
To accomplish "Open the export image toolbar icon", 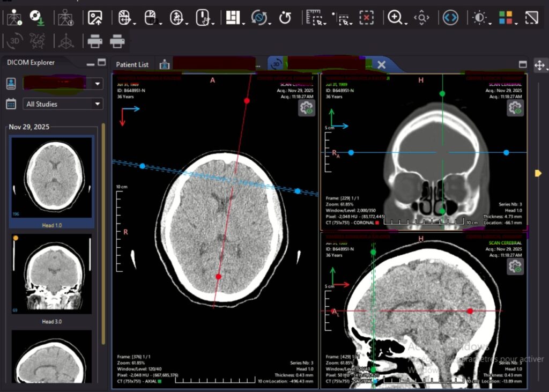I will coord(95,18).
